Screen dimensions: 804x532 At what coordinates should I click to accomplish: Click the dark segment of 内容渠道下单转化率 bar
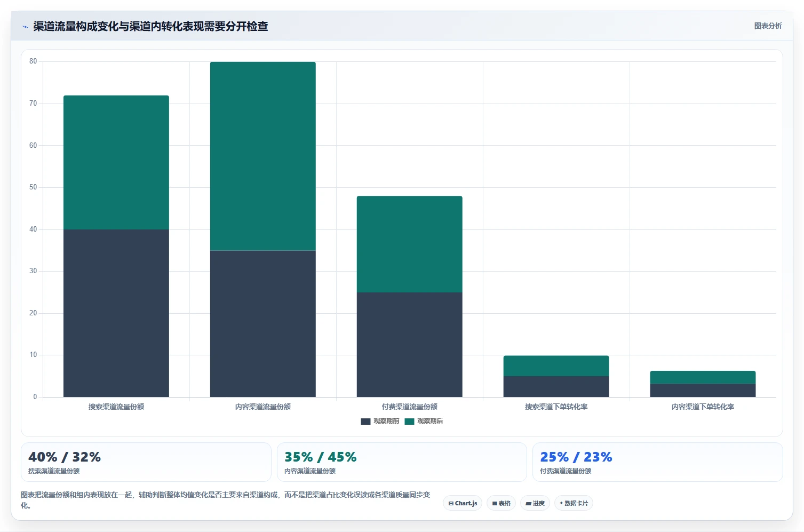pos(703,391)
